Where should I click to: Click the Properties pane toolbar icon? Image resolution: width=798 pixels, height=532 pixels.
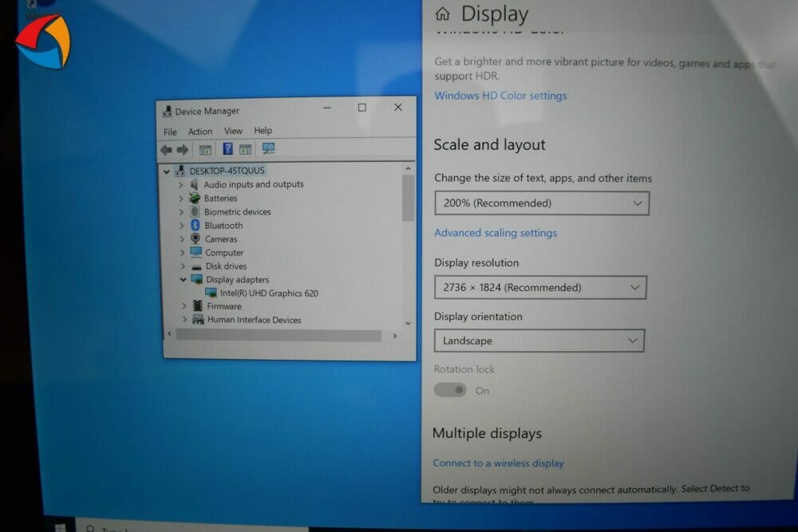(245, 149)
